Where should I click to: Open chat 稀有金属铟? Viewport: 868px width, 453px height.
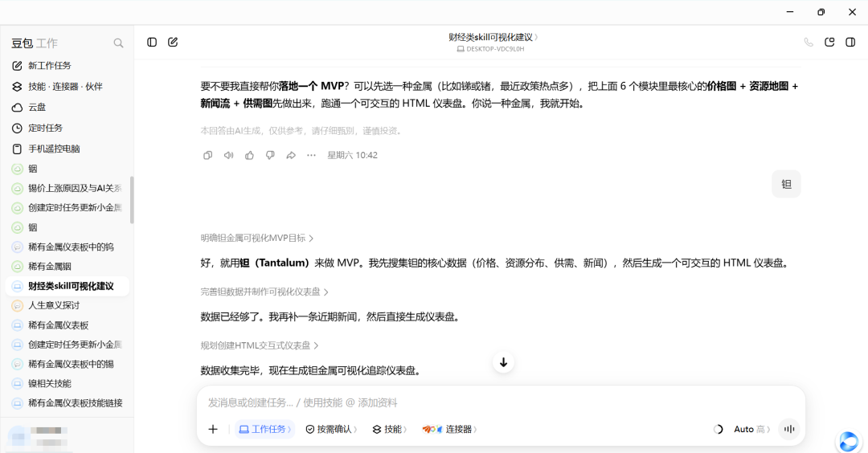click(67, 266)
